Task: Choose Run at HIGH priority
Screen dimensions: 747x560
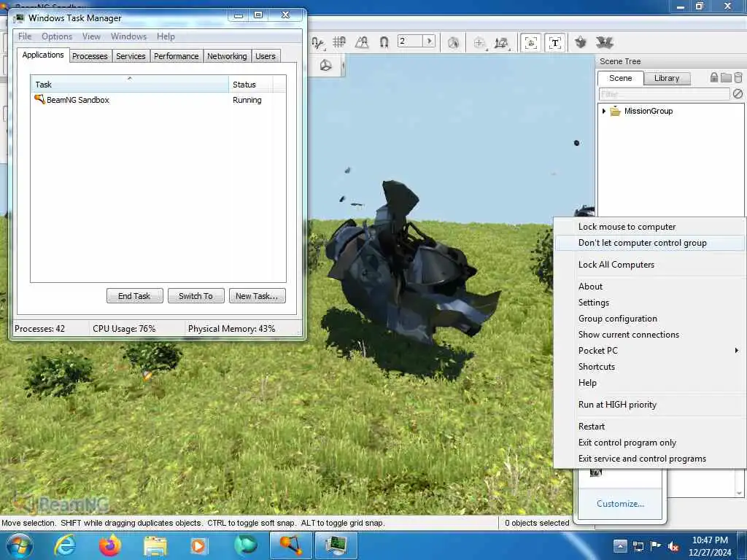Action: coord(650,405)
